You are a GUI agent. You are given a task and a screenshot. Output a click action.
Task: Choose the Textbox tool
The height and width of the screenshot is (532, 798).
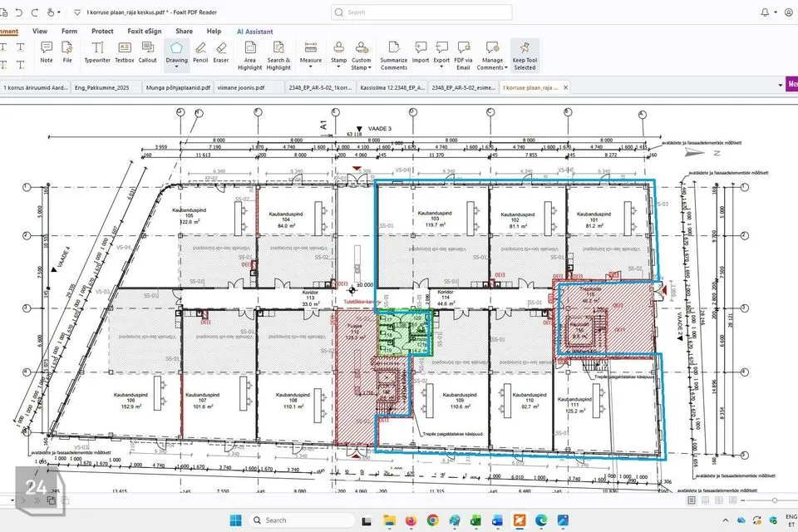click(124, 52)
